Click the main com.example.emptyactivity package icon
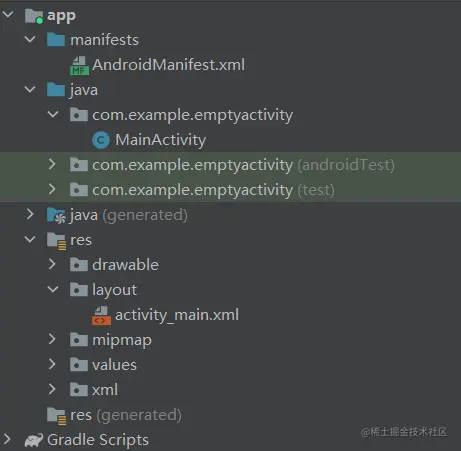Image resolution: width=461 pixels, height=451 pixels. (x=79, y=115)
